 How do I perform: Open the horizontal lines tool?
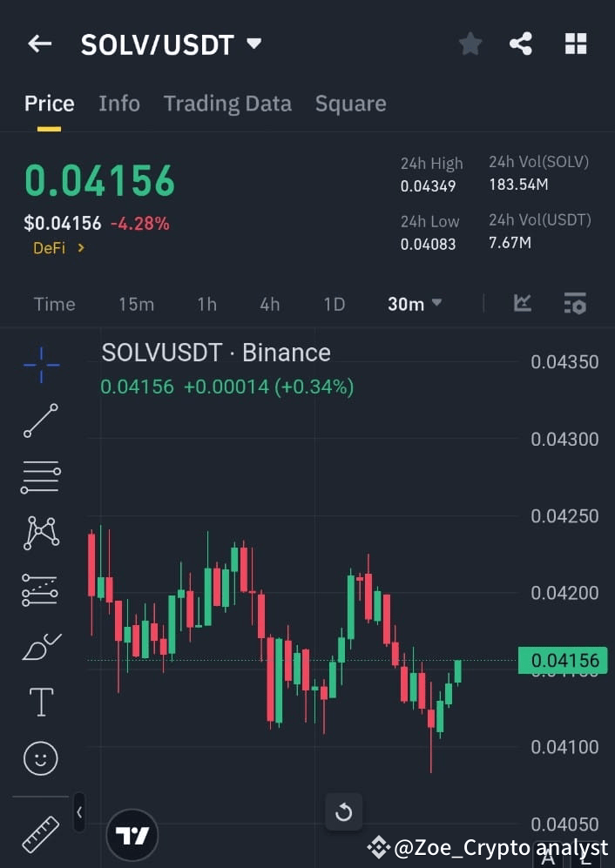click(x=40, y=477)
